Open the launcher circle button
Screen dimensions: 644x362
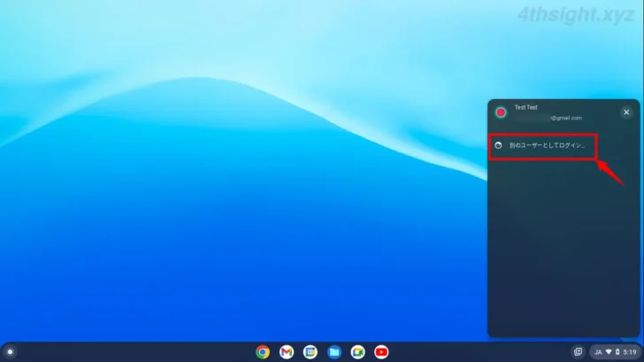click(x=10, y=352)
